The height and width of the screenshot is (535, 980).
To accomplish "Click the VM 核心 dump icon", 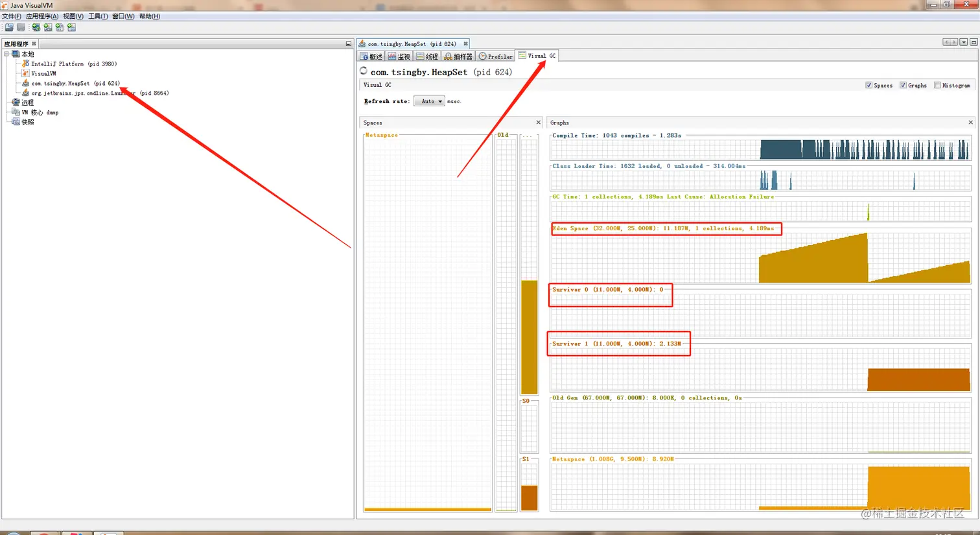I will click(x=16, y=112).
